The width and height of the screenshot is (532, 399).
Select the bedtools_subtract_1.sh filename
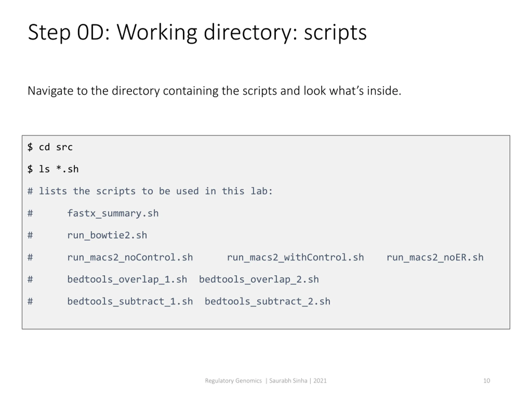tap(130, 301)
